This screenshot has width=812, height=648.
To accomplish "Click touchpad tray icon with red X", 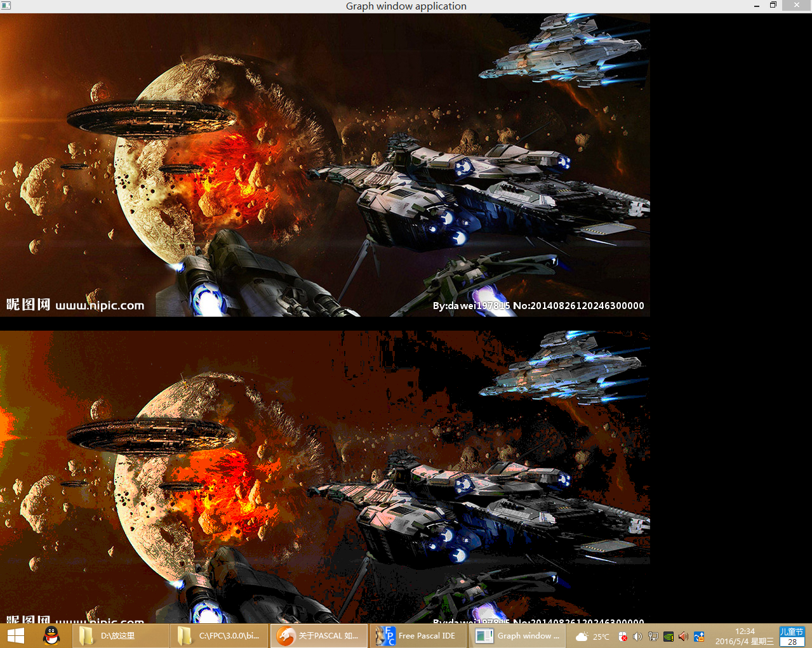I will coord(623,637).
